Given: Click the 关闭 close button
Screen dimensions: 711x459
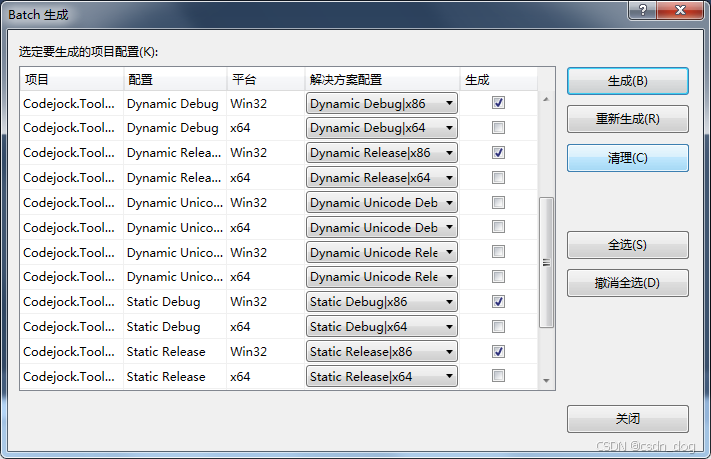Looking at the screenshot, I should (628, 419).
